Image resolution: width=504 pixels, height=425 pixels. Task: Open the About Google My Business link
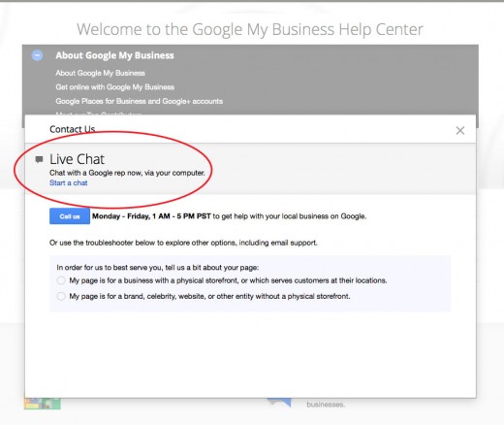point(100,73)
